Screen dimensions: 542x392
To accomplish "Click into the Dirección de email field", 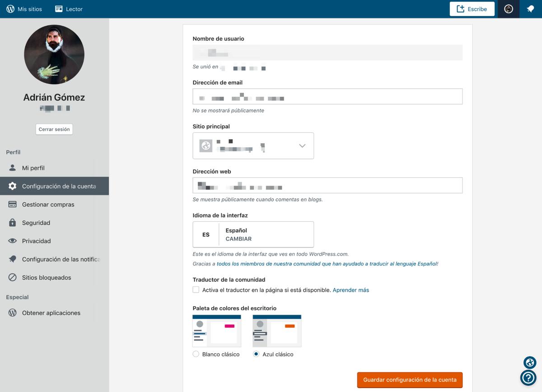I will [327, 97].
